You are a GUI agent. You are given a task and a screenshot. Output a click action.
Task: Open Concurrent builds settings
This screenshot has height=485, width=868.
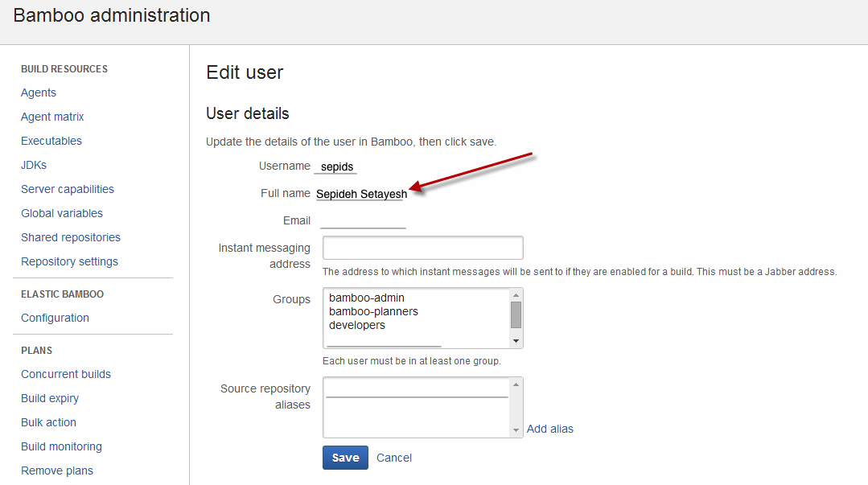click(x=65, y=374)
